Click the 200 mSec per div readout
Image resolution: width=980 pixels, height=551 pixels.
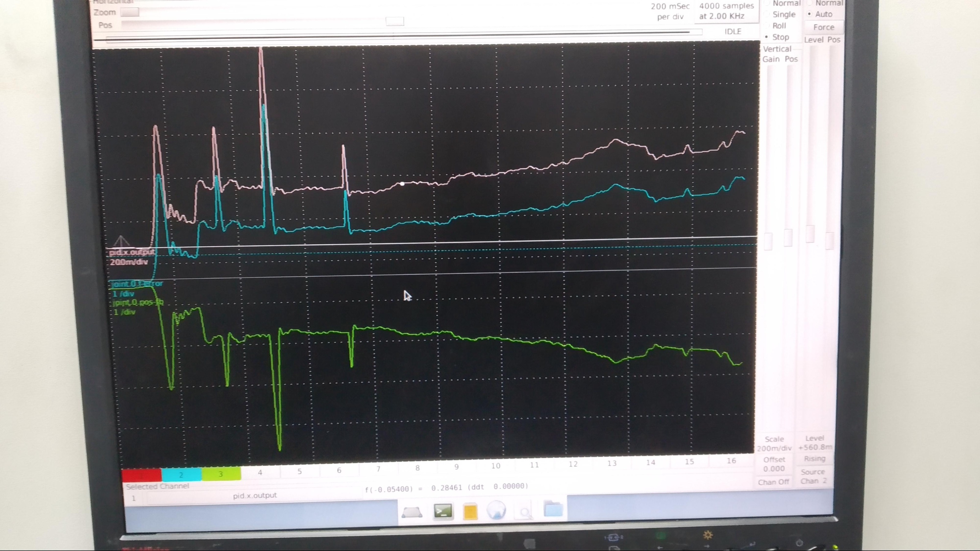670,11
